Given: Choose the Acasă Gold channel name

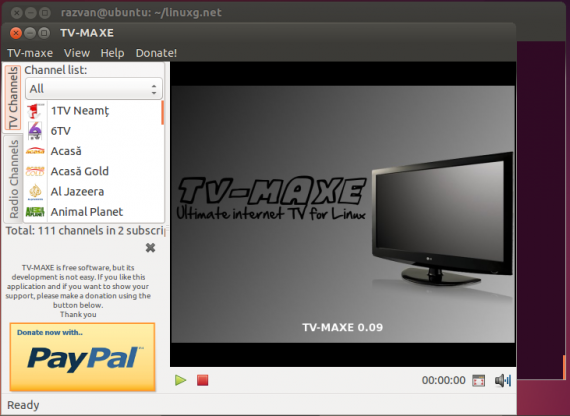Looking at the screenshot, I should point(80,171).
